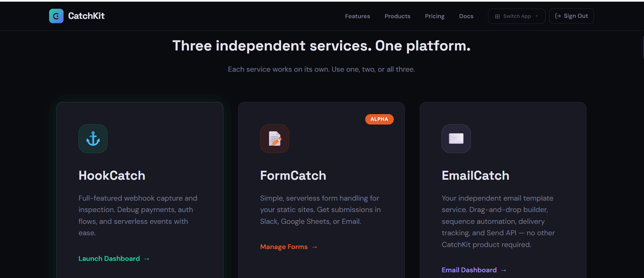Viewport: 644px width, 278px height.
Task: Open the Features navigation link
Action: click(357, 16)
